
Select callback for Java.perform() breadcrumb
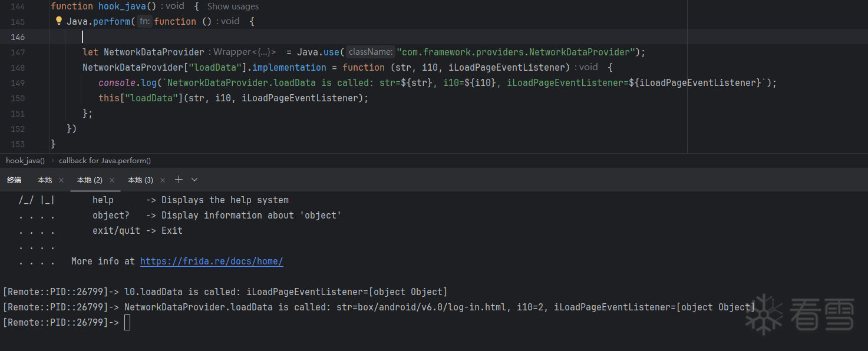pos(105,161)
